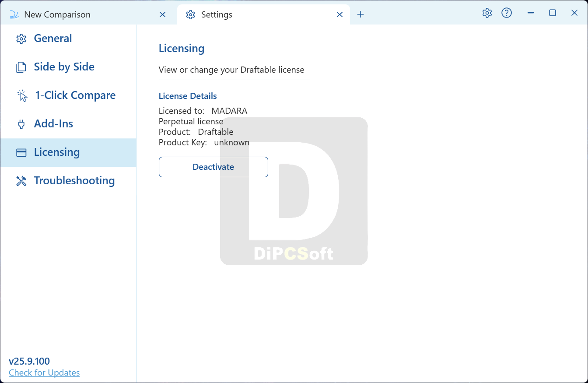Screen dimensions: 588x383
Task: Close the New Comparison tab
Action: pos(162,14)
